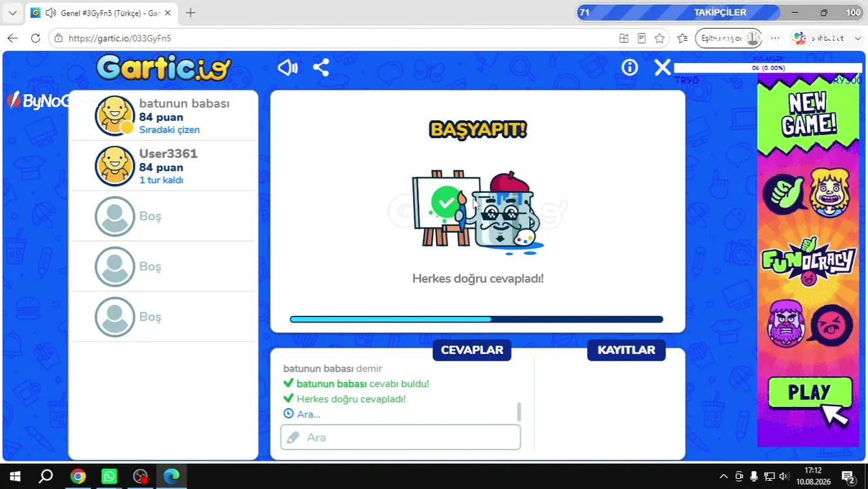Viewport: 868px width, 489px height.
Task: Click the NEW GAME! ad heading
Action: (x=808, y=114)
